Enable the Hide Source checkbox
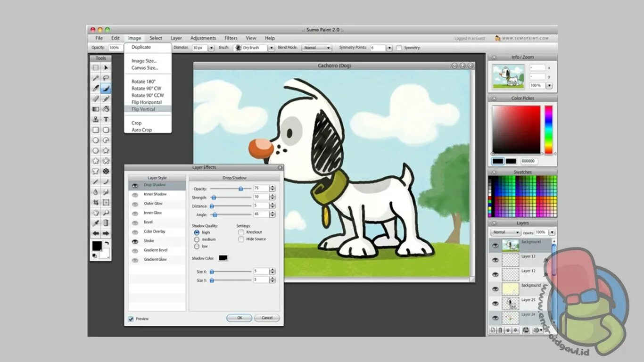The width and height of the screenshot is (644, 362). [241, 239]
